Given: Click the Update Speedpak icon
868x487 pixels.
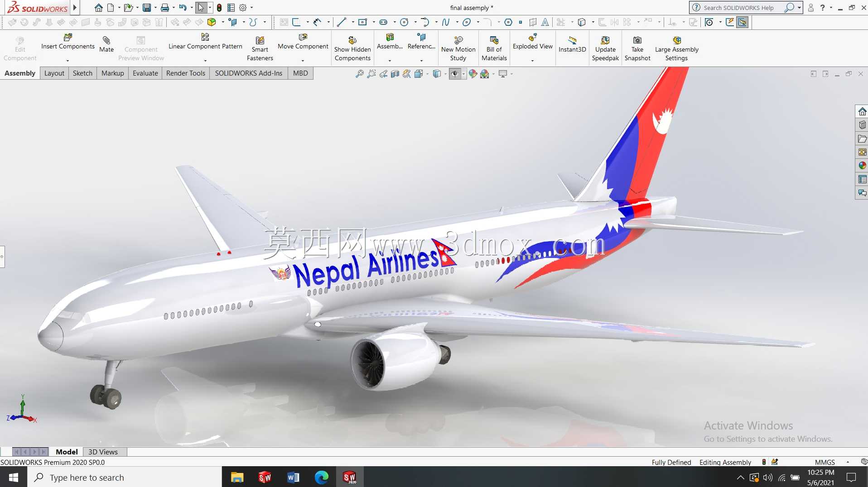Looking at the screenshot, I should tap(605, 40).
